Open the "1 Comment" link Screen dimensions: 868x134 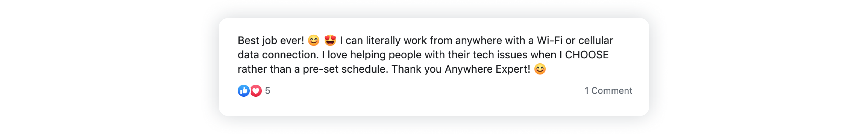point(608,91)
